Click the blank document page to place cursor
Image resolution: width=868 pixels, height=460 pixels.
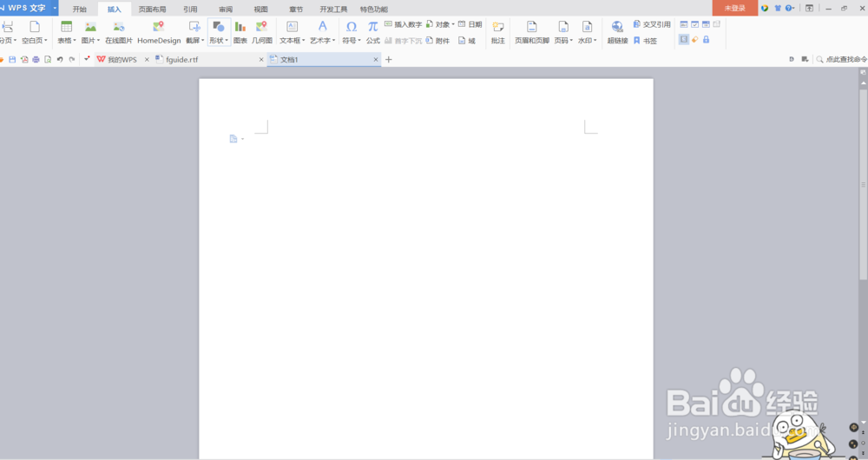[x=425, y=268]
